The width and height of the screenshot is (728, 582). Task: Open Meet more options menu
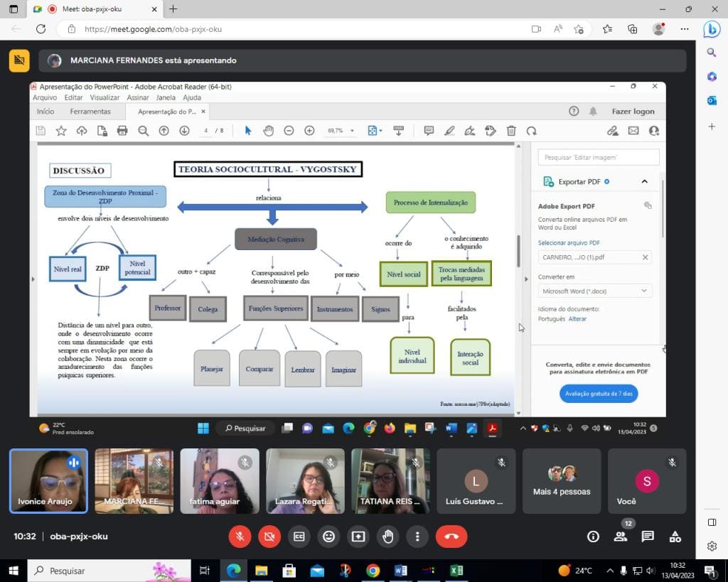417,537
